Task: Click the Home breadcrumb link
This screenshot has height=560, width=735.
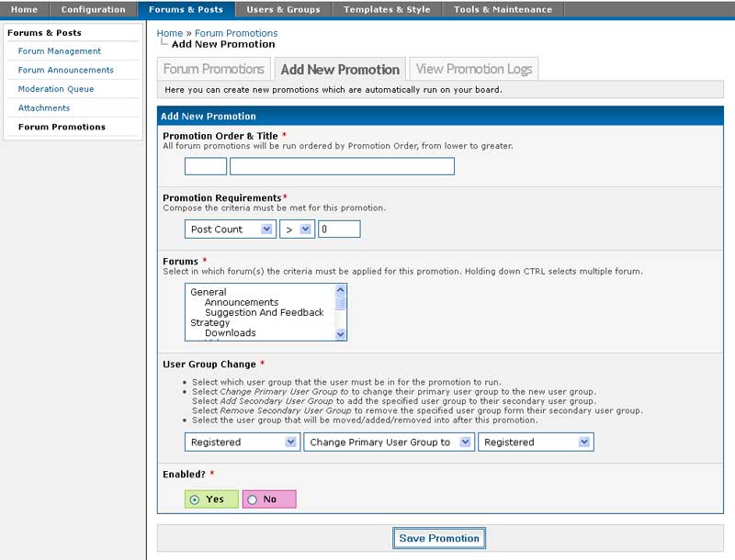Action: click(x=170, y=33)
